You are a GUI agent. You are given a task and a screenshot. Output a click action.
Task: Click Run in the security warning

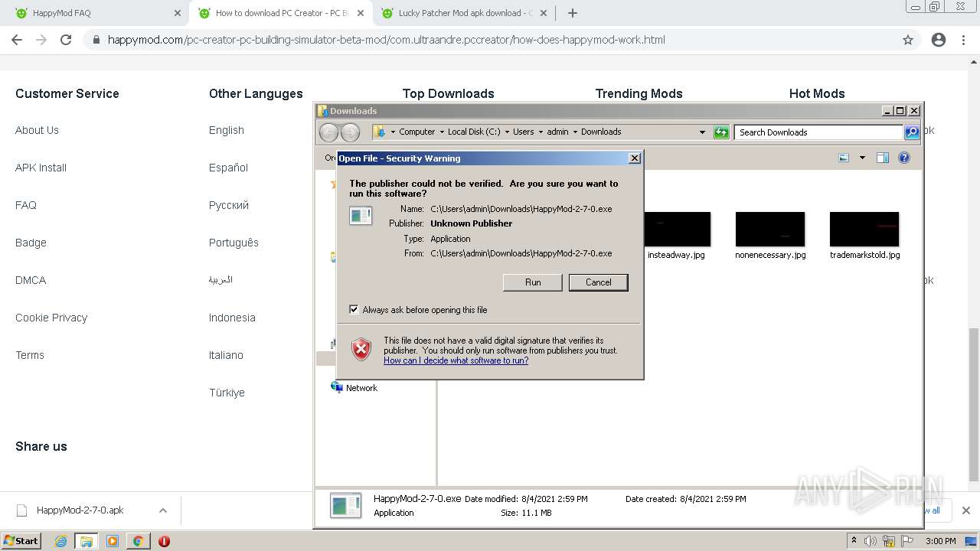[533, 282]
